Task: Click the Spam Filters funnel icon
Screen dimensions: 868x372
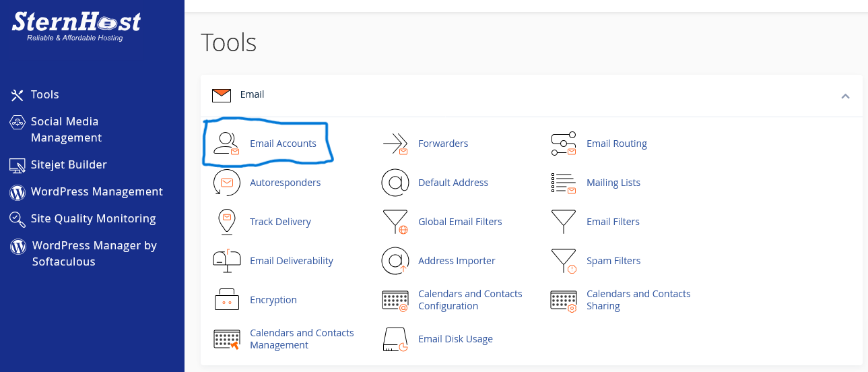Action: (563, 261)
